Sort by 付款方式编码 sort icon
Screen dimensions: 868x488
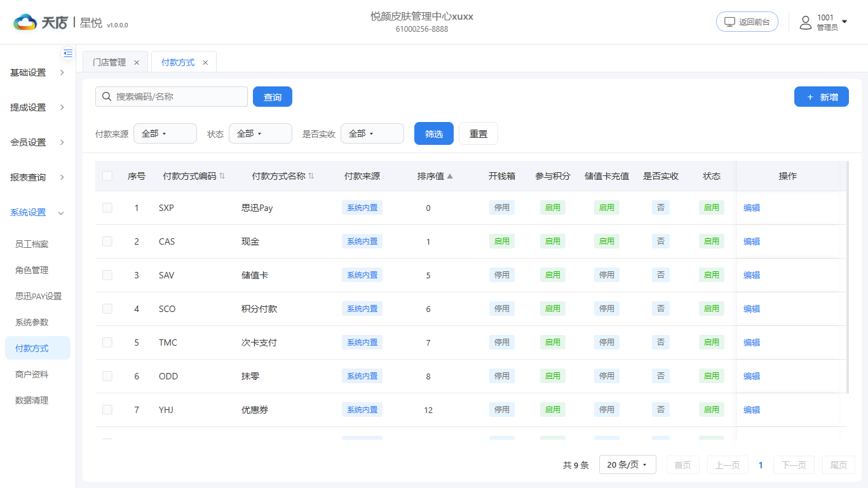(x=222, y=176)
